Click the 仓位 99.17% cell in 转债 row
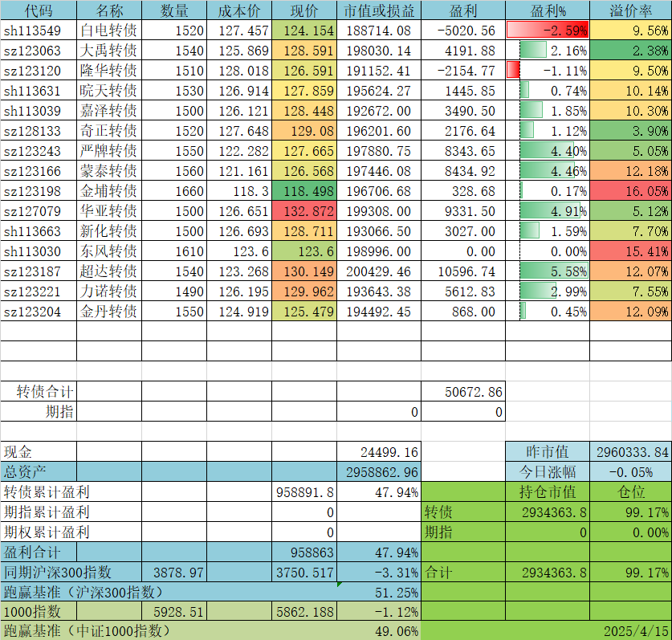Image resolution: width=672 pixels, height=640 pixels. [631, 512]
